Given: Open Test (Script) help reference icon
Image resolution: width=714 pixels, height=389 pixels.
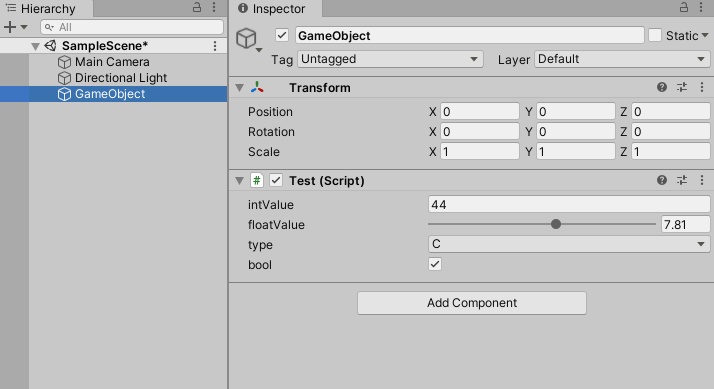Looking at the screenshot, I should click(x=662, y=180).
